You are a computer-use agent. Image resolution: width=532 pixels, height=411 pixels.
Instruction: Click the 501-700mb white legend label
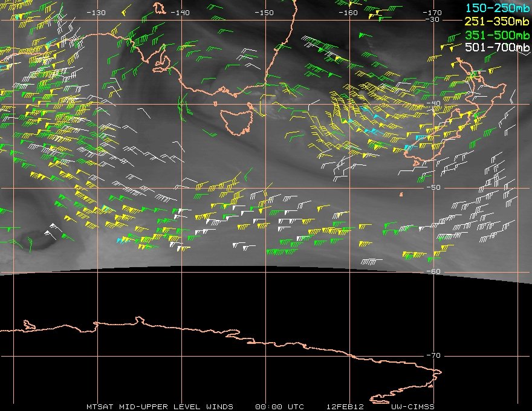(x=497, y=47)
